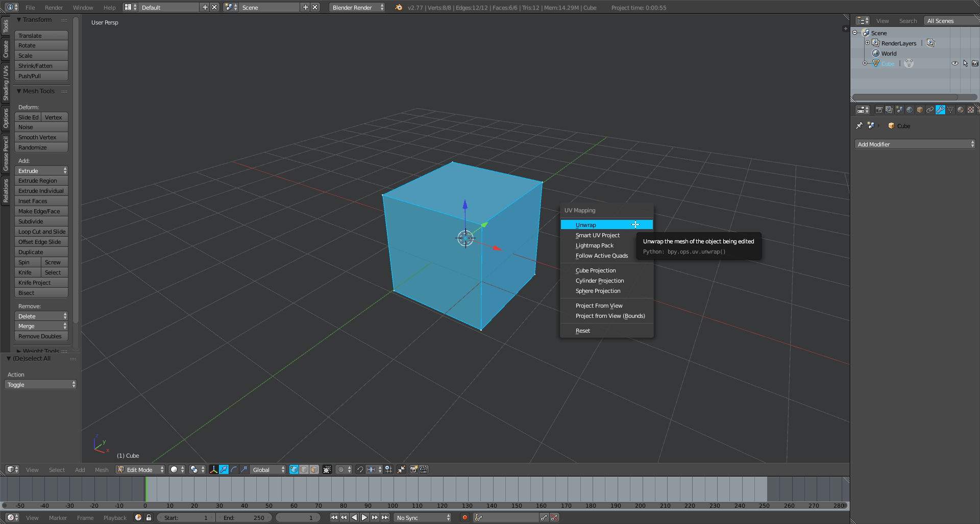The image size is (980, 524).
Task: Open the Edit Mode selector dropdown
Action: pos(140,469)
